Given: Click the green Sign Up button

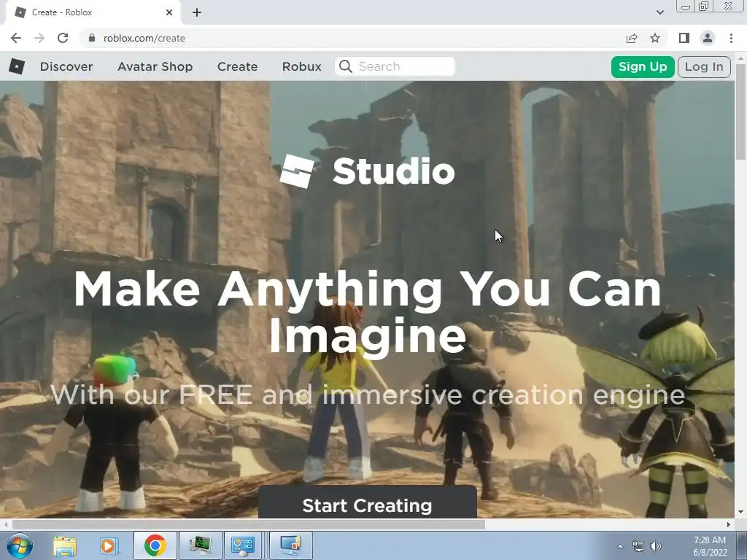Looking at the screenshot, I should (x=643, y=66).
